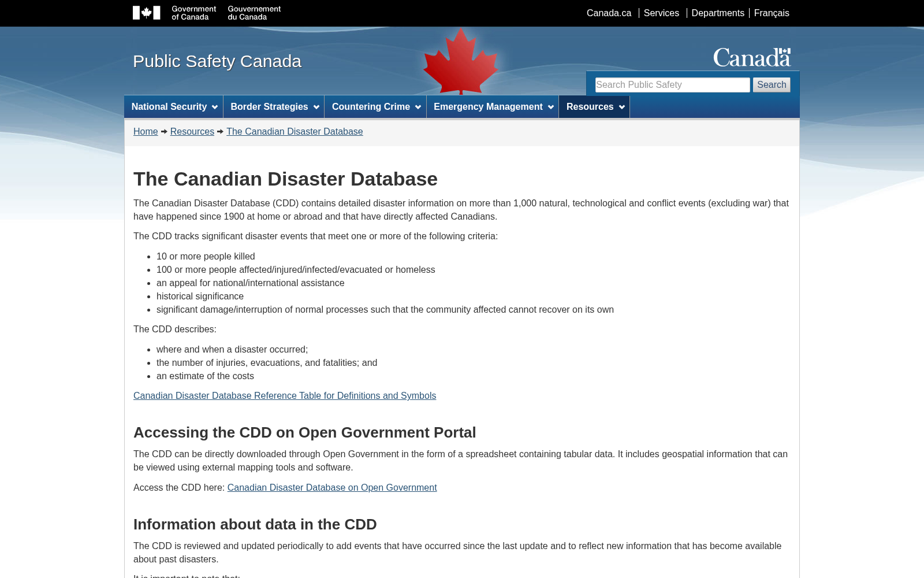Click the red maple leaf emblem
This screenshot has height=578, width=924.
pos(460,61)
